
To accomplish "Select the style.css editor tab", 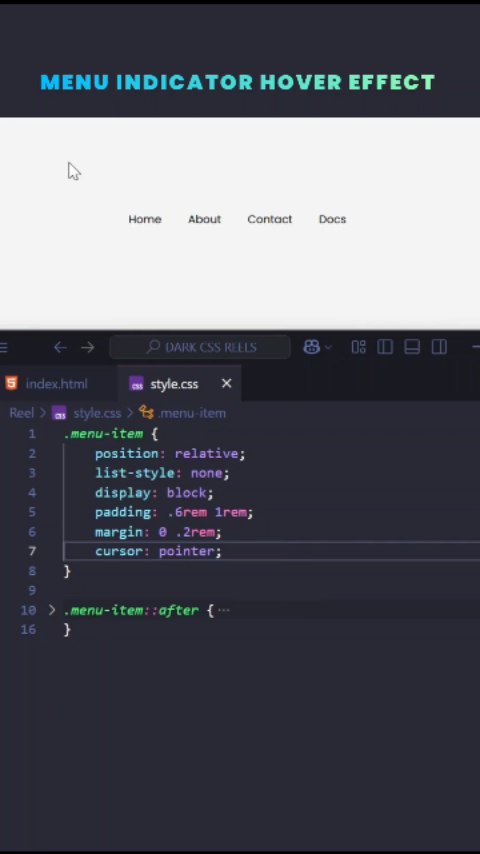I will coord(174,384).
